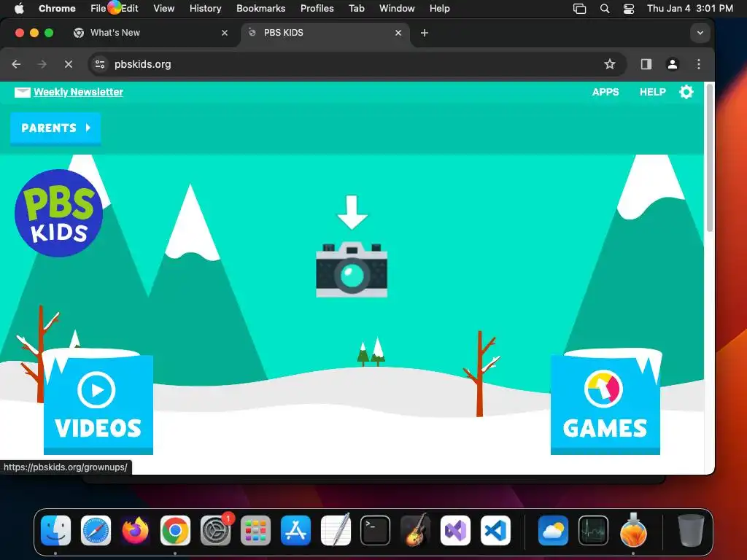View site information icon in address bar

[x=99, y=64]
